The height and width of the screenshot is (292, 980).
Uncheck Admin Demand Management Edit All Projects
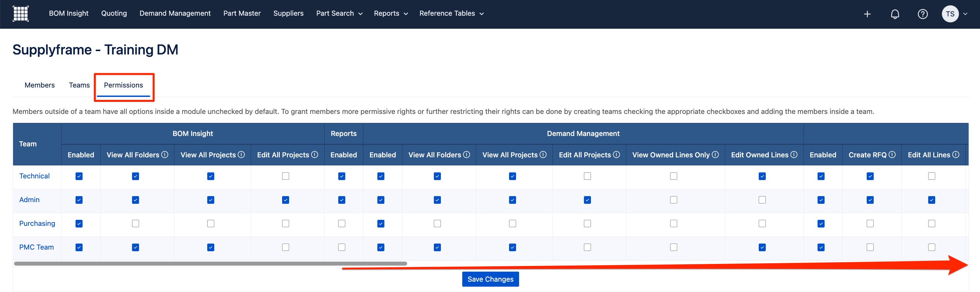click(588, 200)
